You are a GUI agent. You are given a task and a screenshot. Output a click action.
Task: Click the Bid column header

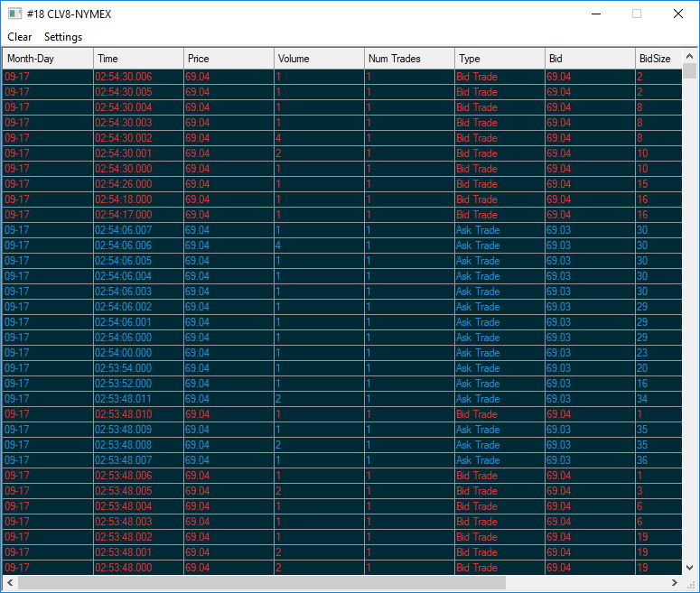point(590,59)
